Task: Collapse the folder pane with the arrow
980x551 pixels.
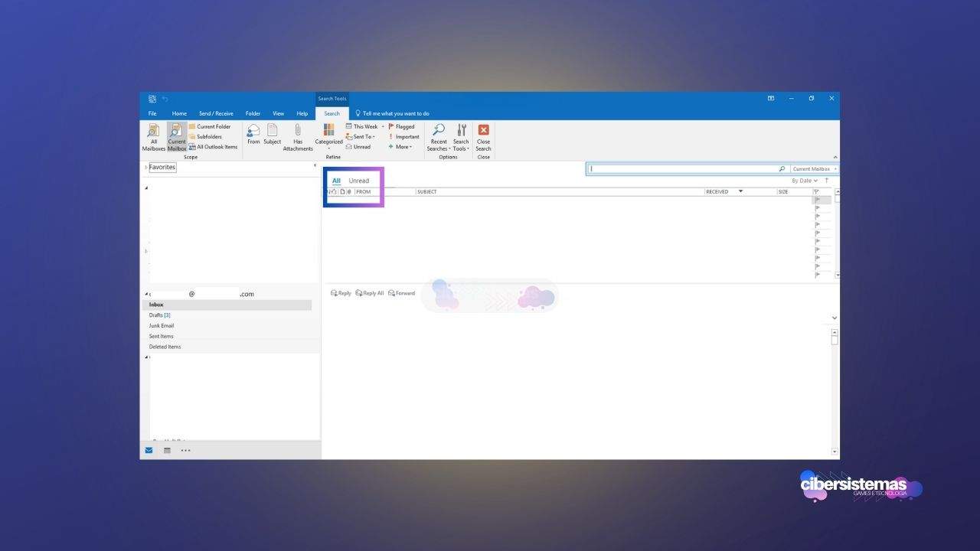Action: (x=315, y=165)
